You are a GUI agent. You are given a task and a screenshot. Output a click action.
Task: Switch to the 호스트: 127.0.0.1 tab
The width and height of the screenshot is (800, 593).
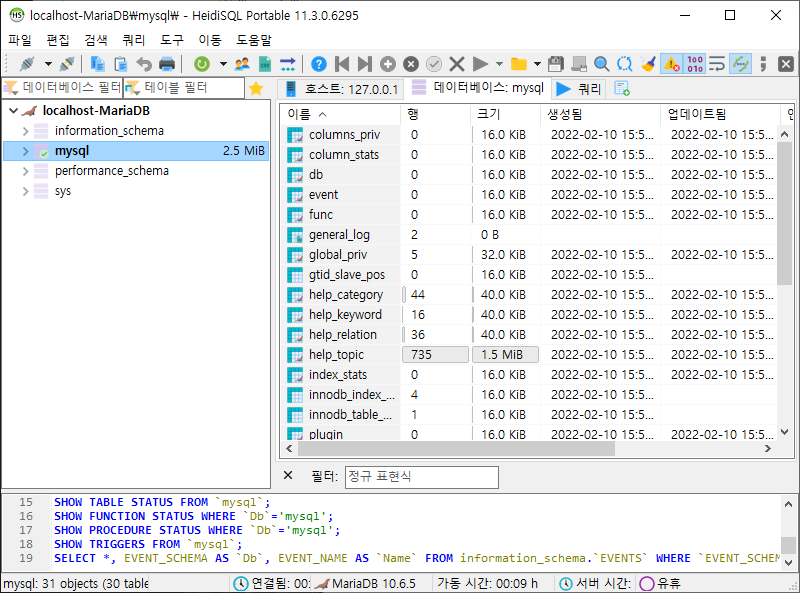(341, 89)
